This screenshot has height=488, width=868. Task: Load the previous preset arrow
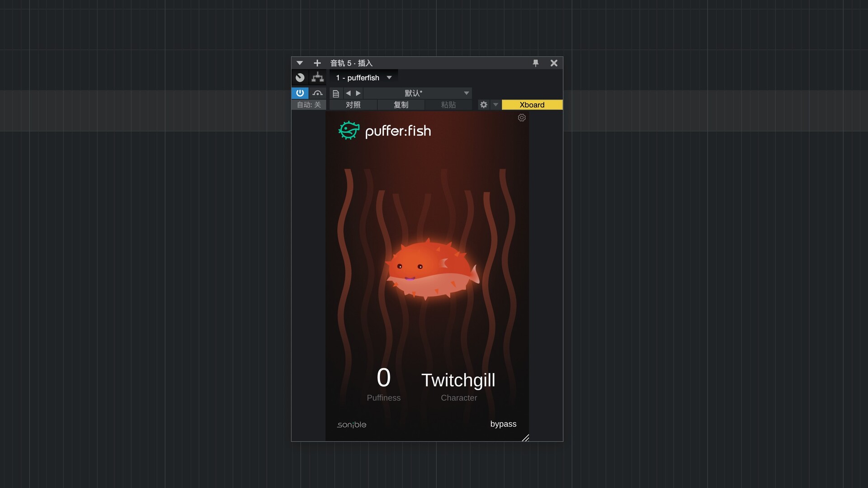[348, 93]
